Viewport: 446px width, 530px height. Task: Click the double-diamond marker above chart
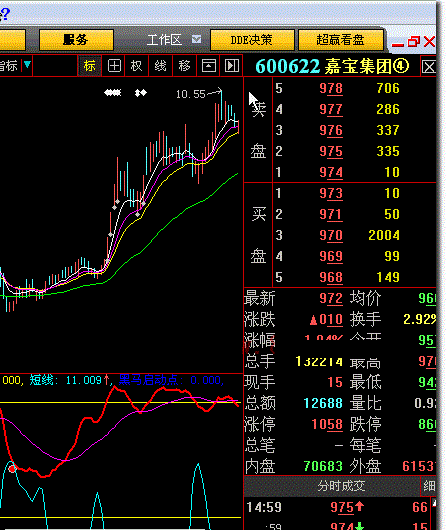tap(141, 93)
